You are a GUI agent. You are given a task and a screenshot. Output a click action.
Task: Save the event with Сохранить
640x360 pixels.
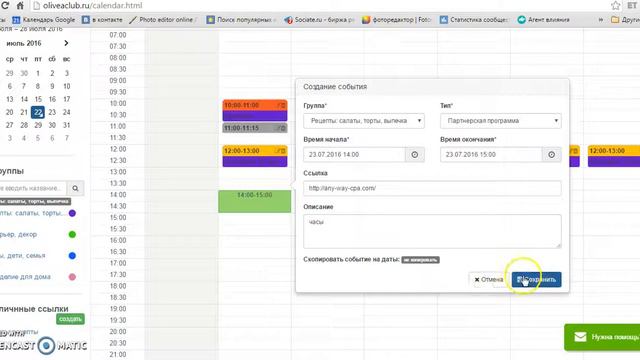536,280
